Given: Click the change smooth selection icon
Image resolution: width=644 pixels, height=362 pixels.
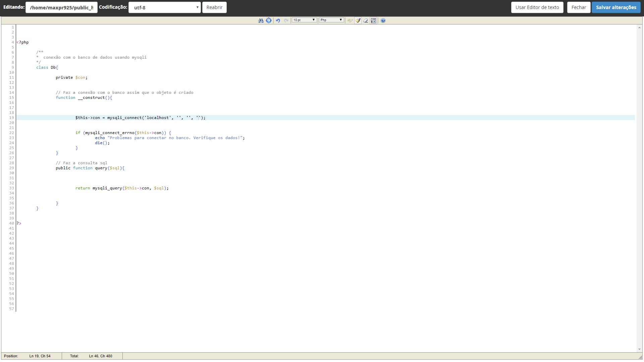Looking at the screenshot, I should tap(350, 20).
